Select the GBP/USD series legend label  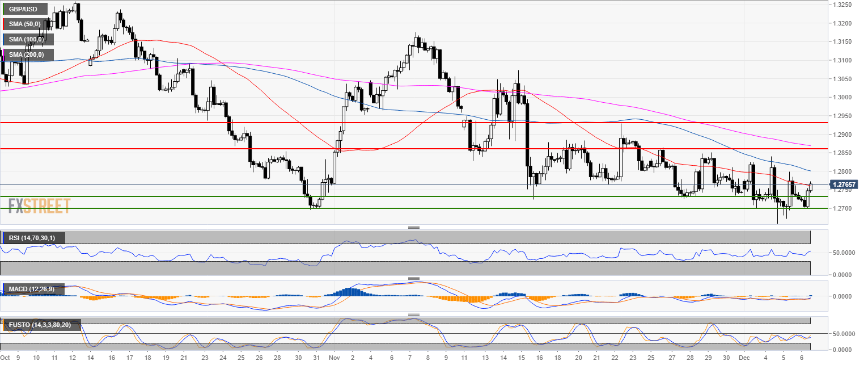tap(23, 10)
